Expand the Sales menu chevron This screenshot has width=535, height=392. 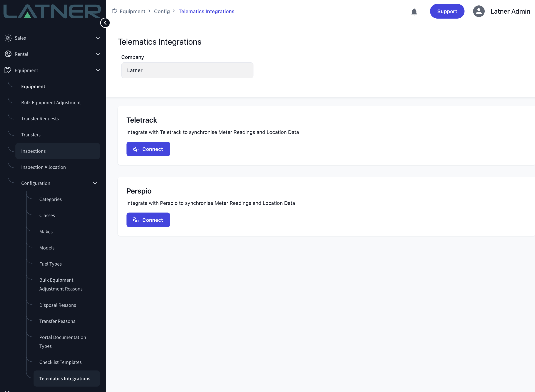[98, 38]
